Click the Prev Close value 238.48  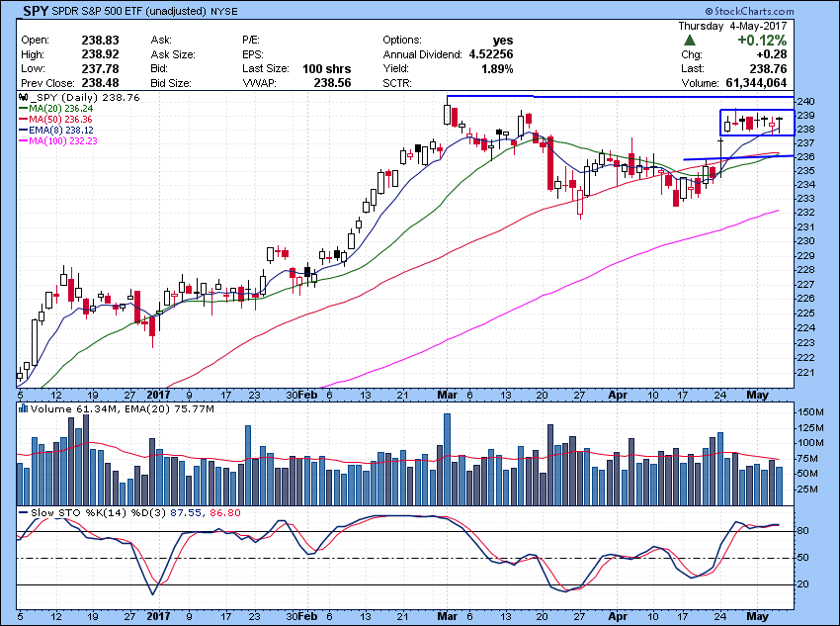pyautogui.click(x=100, y=83)
